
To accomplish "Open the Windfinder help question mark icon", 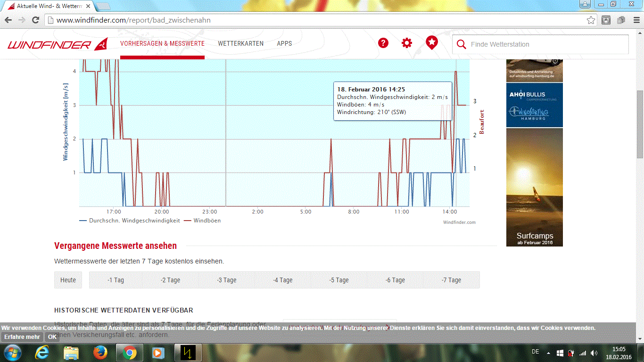I will coord(383,43).
